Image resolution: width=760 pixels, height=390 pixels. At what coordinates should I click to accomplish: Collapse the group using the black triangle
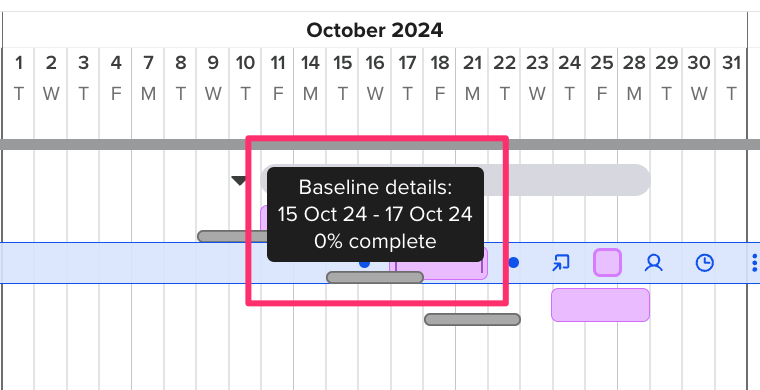click(x=239, y=181)
